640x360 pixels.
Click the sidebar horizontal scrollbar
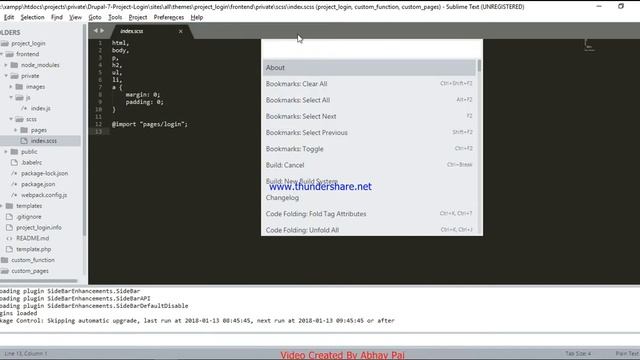(x=38, y=281)
